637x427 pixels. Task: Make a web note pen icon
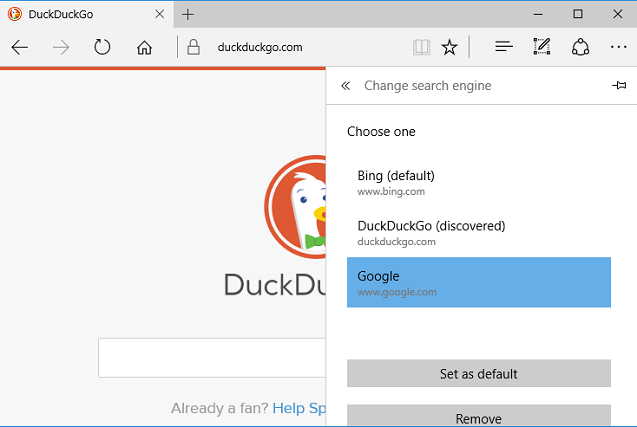tap(542, 46)
